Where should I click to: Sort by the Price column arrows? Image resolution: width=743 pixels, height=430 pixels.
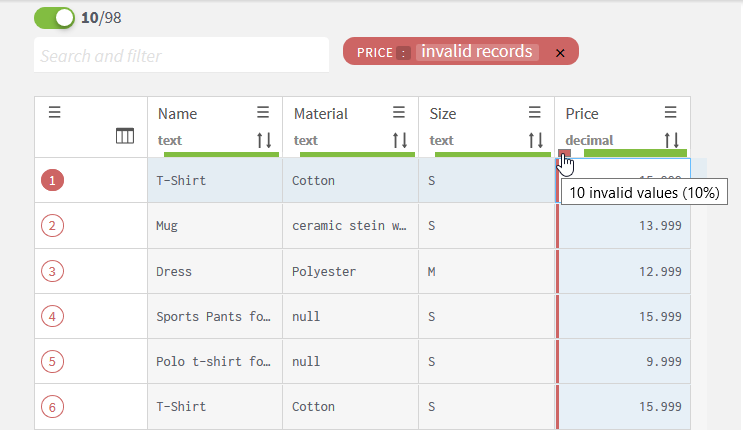(672, 140)
